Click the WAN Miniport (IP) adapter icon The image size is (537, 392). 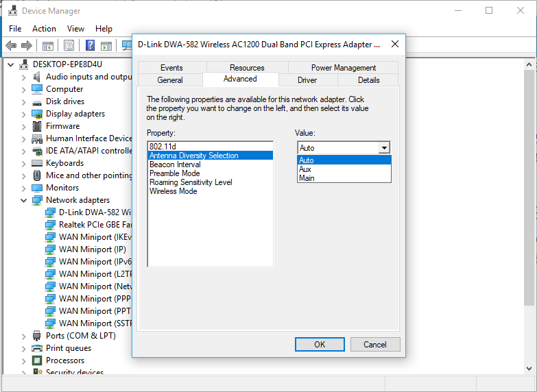tap(50, 249)
